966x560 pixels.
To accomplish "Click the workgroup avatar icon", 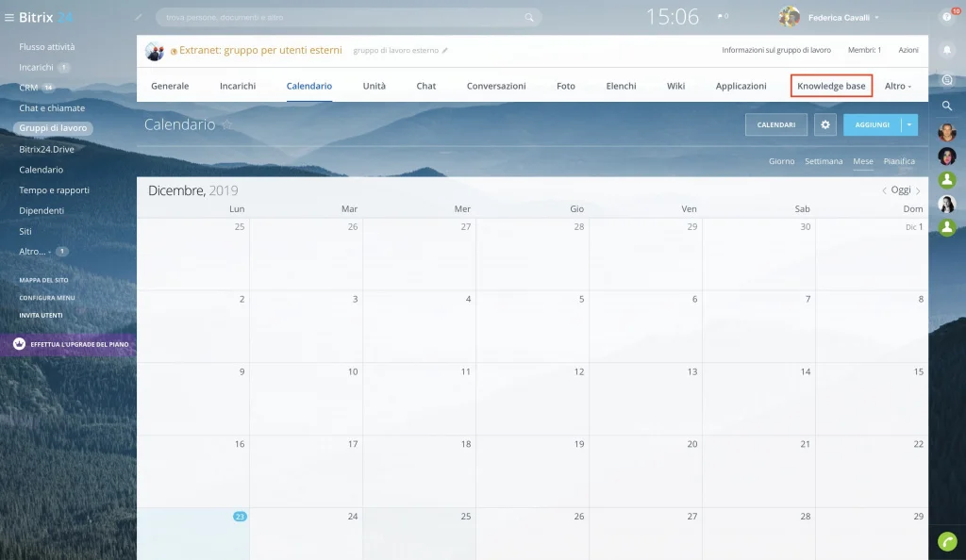I will (x=155, y=51).
